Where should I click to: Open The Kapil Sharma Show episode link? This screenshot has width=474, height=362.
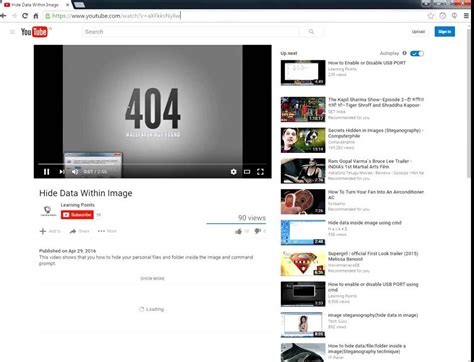[376, 102]
